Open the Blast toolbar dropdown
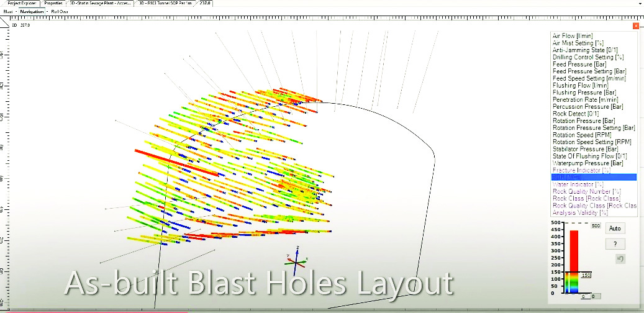The width and height of the screenshot is (644, 313). (8, 11)
